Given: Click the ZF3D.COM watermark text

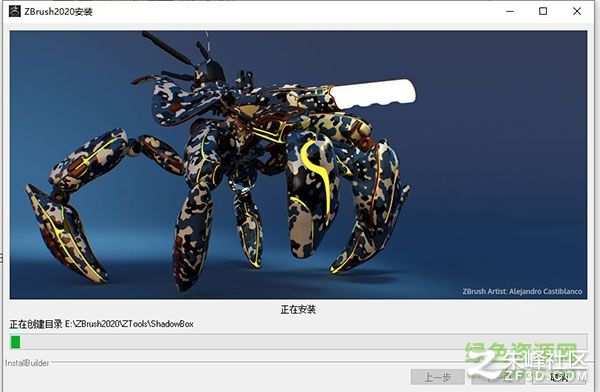Looking at the screenshot, I should (x=546, y=376).
